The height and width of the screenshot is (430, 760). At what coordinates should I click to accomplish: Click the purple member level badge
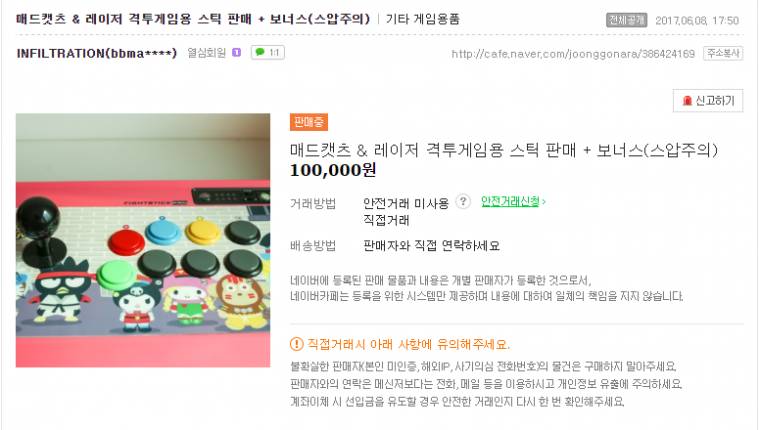237,52
